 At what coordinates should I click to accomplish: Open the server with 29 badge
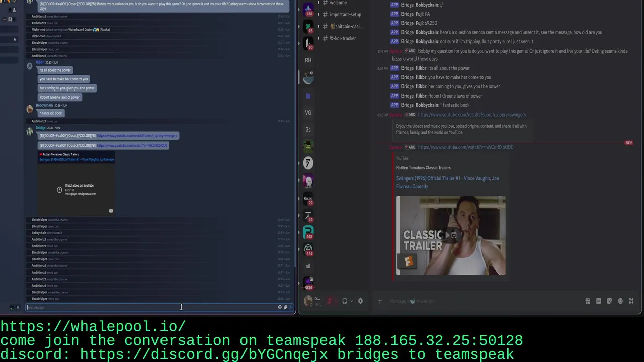[x=308, y=199]
